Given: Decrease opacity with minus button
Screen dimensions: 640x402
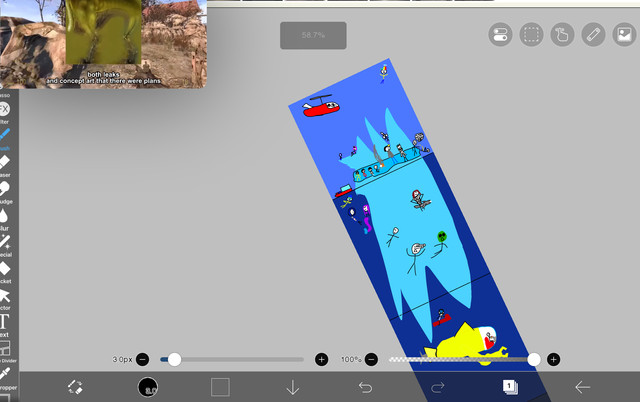Looking at the screenshot, I should click(371, 360).
